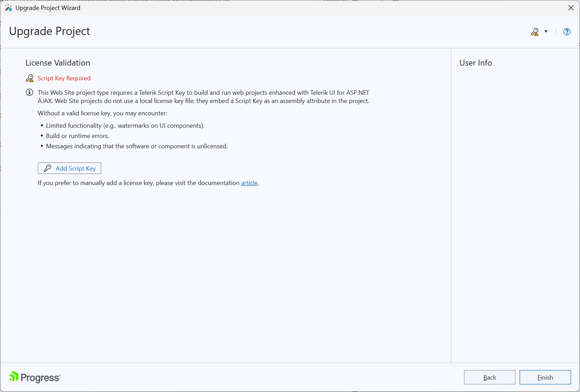Click the warning key icon beside Script Key Required
This screenshot has height=392, width=580.
(30, 78)
